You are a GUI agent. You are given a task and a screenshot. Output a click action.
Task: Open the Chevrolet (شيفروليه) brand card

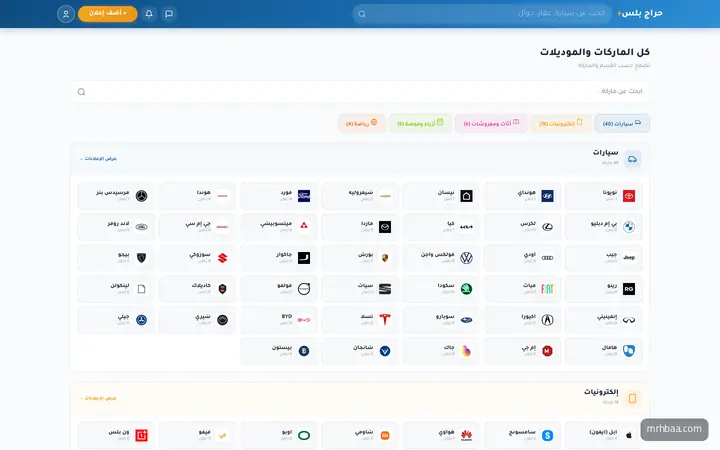[x=360, y=196]
